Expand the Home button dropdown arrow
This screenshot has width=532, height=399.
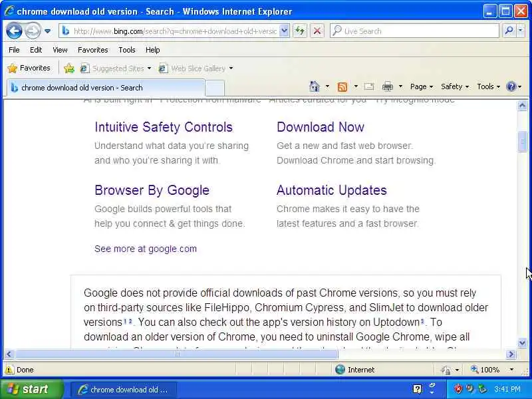point(327,86)
